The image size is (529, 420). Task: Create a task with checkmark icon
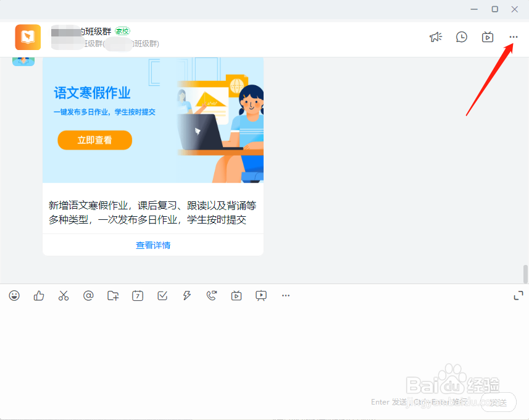click(x=162, y=296)
